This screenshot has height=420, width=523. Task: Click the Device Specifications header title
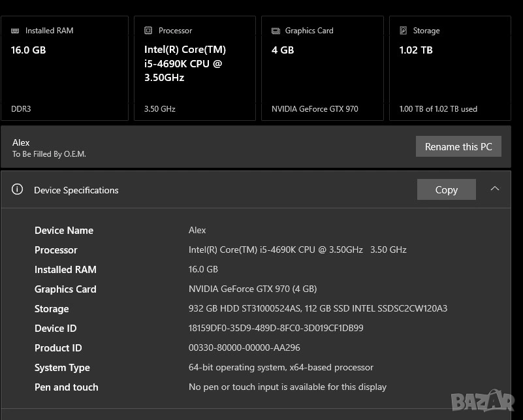pos(76,190)
